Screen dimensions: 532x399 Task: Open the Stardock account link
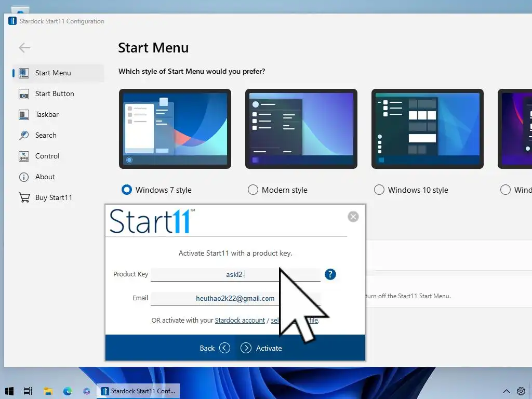coord(240,320)
